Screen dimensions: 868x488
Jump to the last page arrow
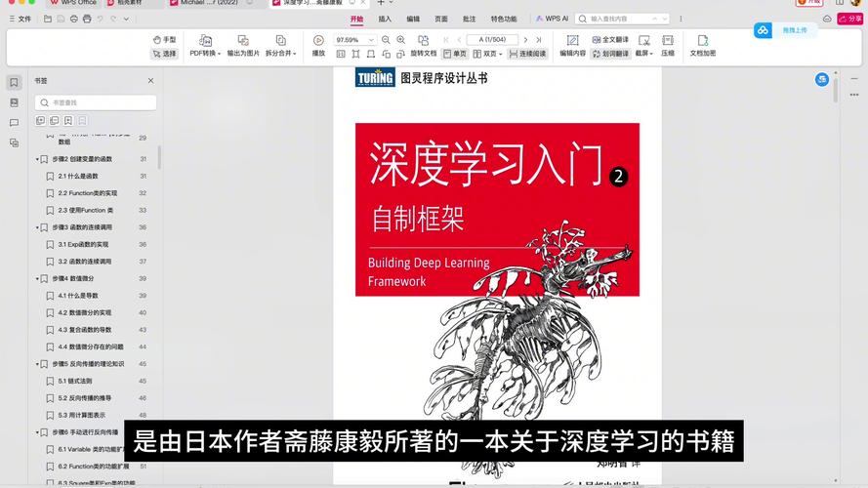point(539,40)
